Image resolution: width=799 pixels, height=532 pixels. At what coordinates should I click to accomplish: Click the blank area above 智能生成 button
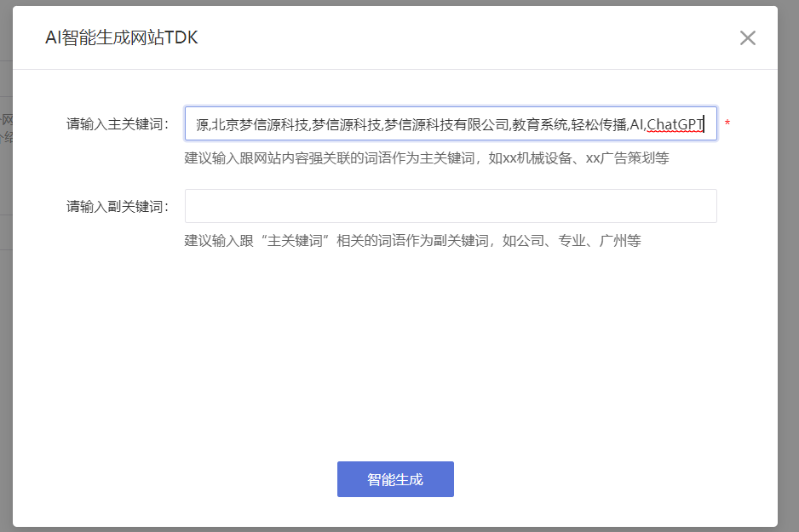[395, 383]
